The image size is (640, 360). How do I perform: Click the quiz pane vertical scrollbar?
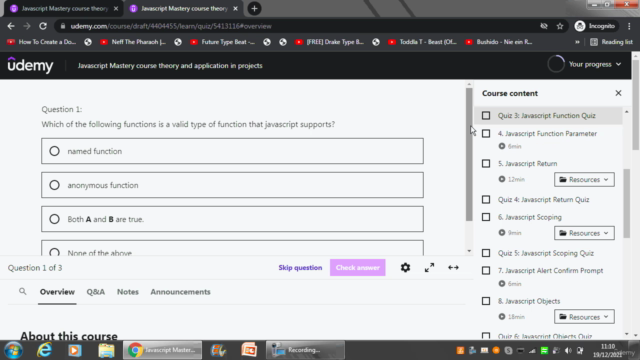(x=469, y=155)
